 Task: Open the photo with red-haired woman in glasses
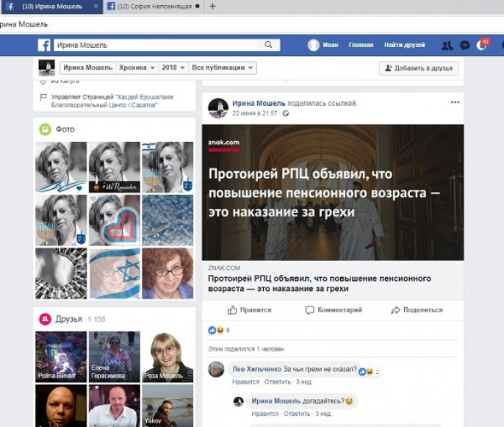coord(168,273)
